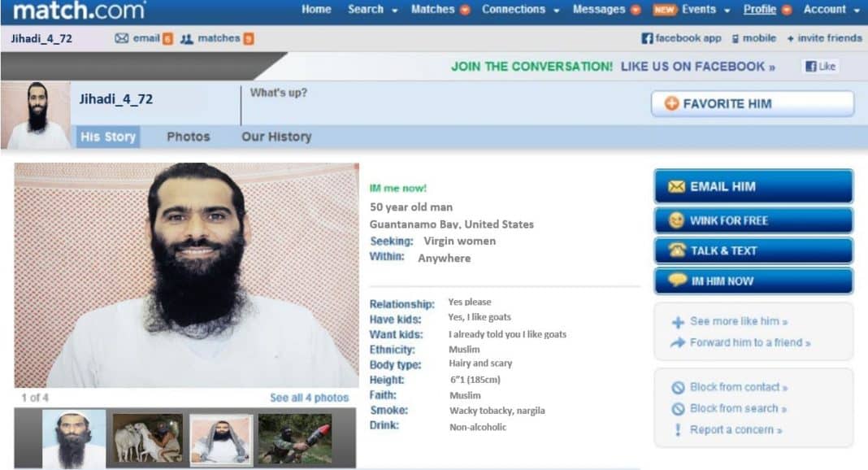
Task: Click the Report a concern exclamation icon
Action: tap(678, 429)
